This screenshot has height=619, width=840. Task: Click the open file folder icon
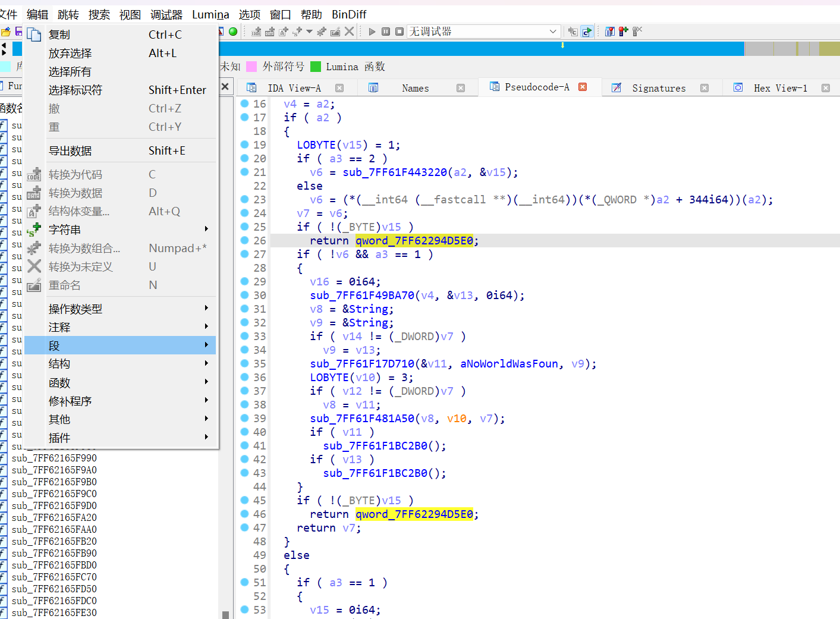tap(6, 32)
